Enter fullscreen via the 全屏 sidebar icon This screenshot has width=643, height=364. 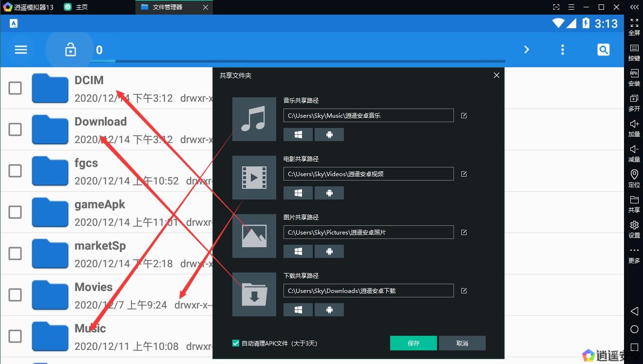point(634,26)
